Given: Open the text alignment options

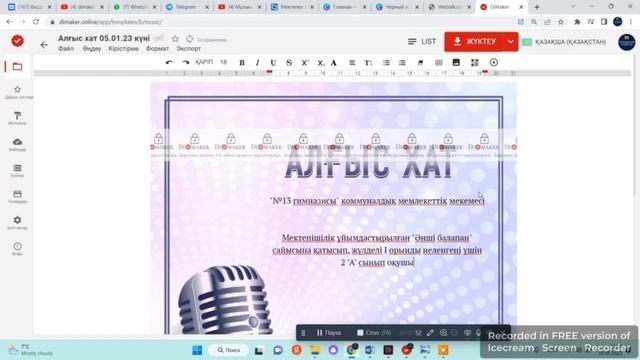Looking at the screenshot, I should (x=352, y=63).
